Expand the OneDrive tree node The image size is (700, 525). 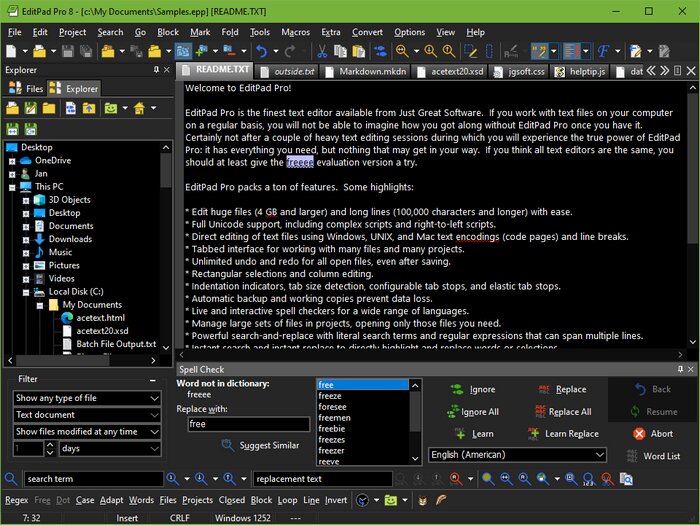tap(12, 161)
